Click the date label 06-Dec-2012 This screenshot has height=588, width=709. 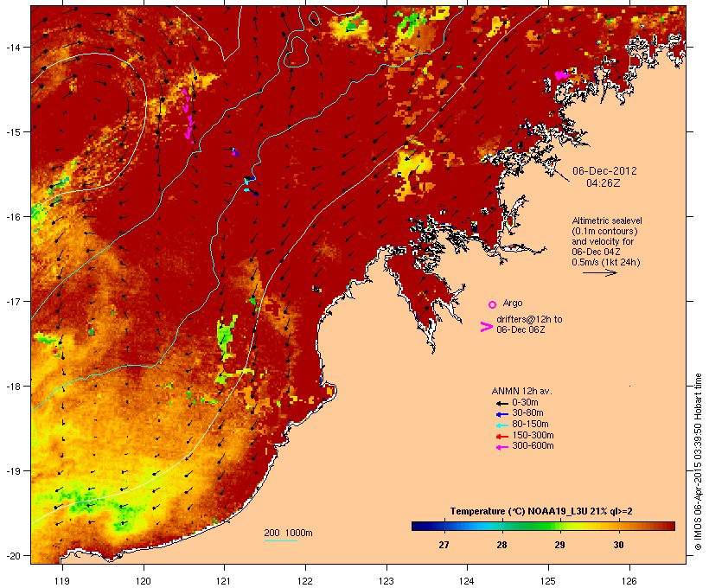604,171
